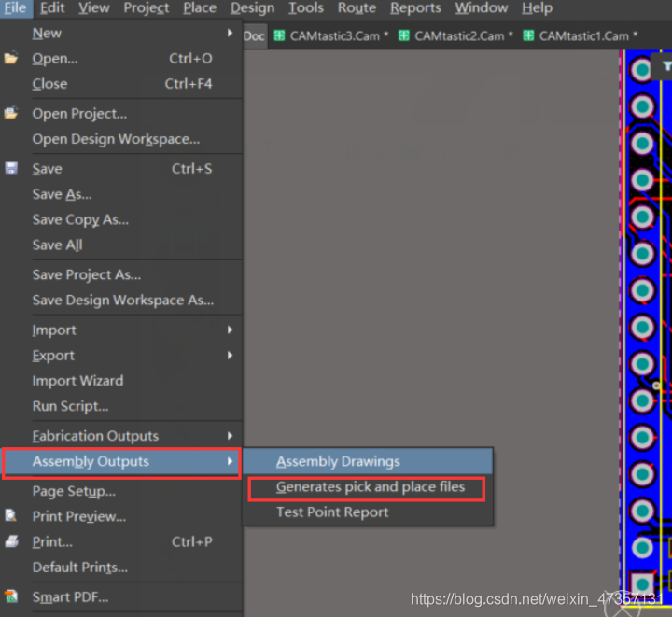The height and width of the screenshot is (617, 672).
Task: Expand the Import submenu arrow
Action: pyautogui.click(x=231, y=330)
